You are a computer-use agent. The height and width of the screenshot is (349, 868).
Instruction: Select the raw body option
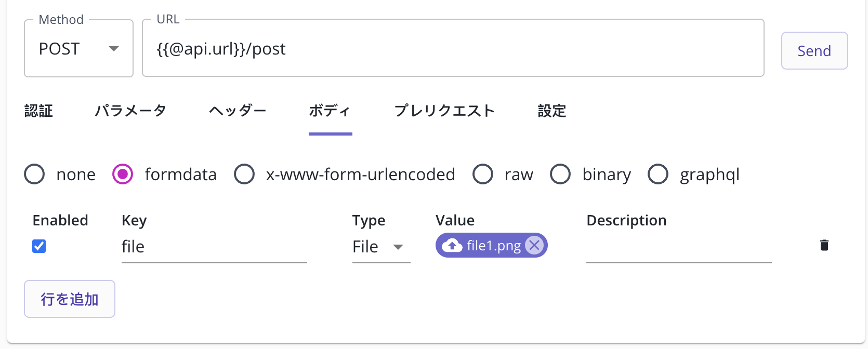click(483, 174)
